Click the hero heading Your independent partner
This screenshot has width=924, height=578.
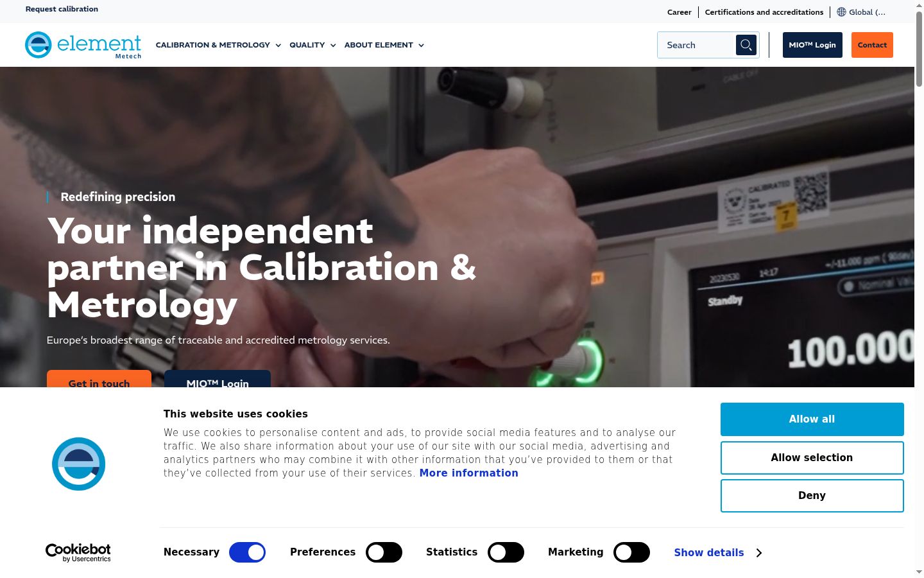[x=262, y=267]
